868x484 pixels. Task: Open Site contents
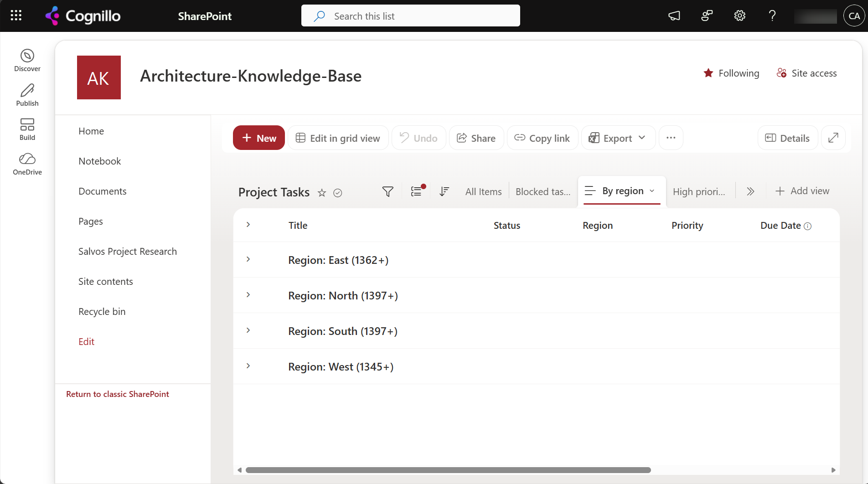click(x=106, y=282)
